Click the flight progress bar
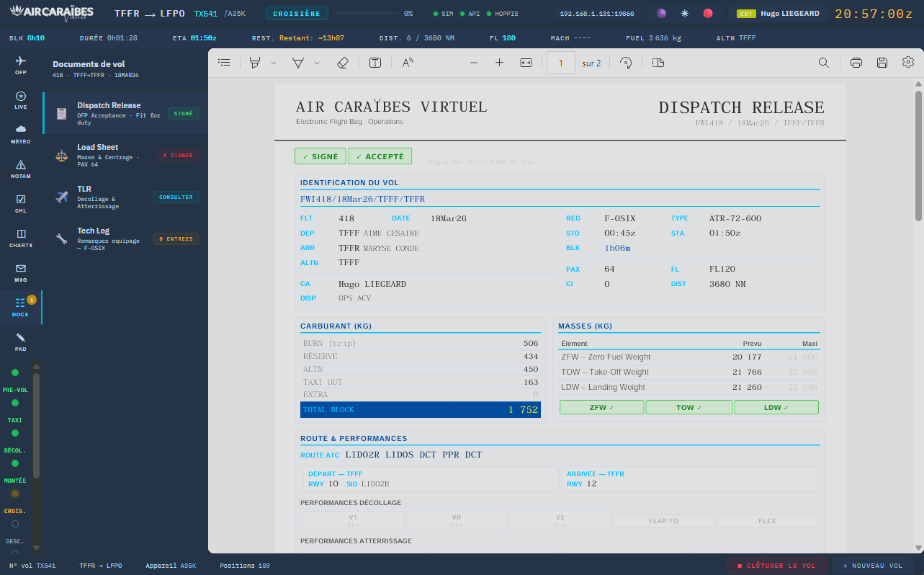The image size is (924, 575). click(x=365, y=14)
